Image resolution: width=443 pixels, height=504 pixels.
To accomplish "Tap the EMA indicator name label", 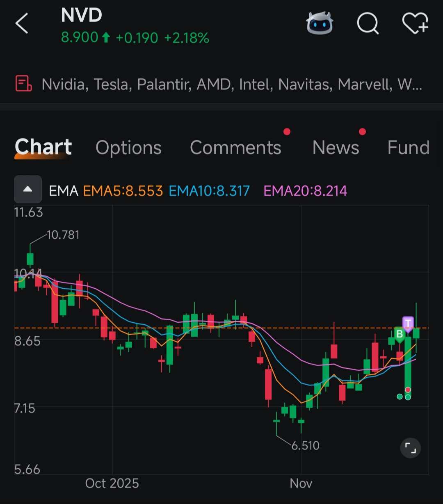I will click(64, 191).
